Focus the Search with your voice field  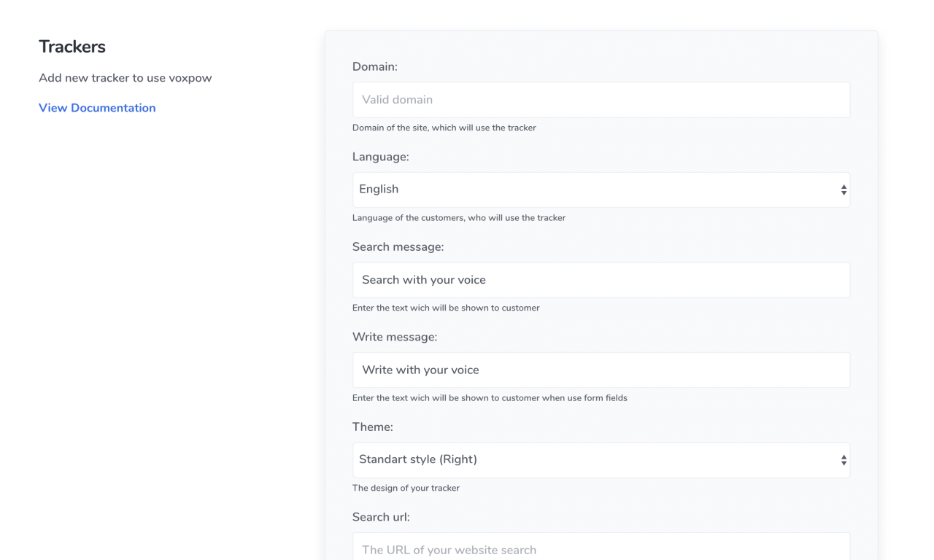click(x=601, y=280)
